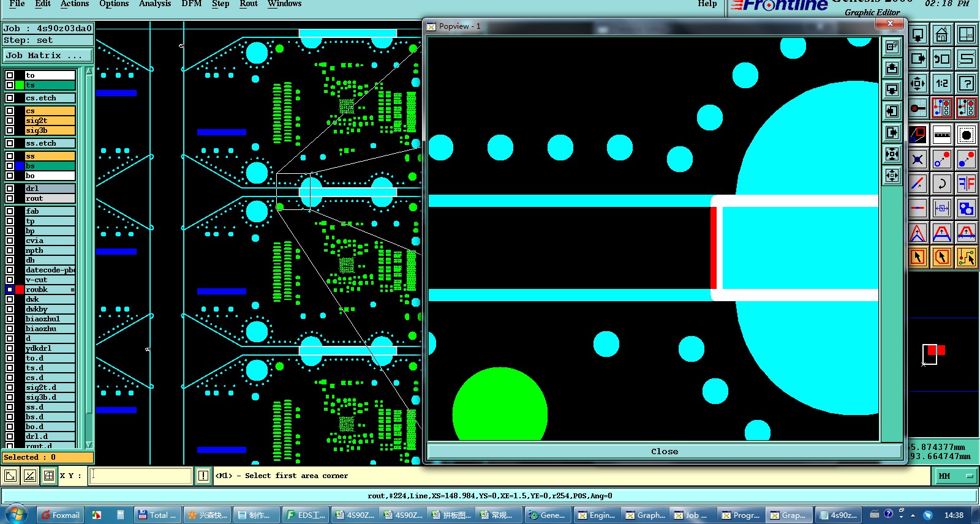Toggle checkbox for layer 'cs.etch'

(x=10, y=98)
